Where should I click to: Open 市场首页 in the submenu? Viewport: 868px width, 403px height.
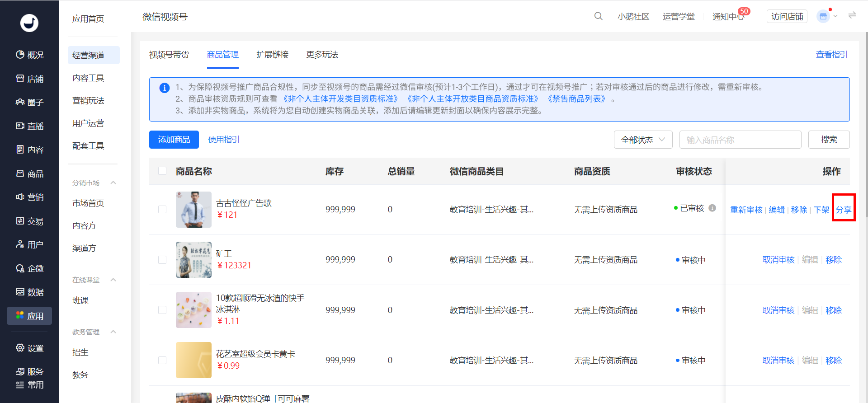pos(89,203)
